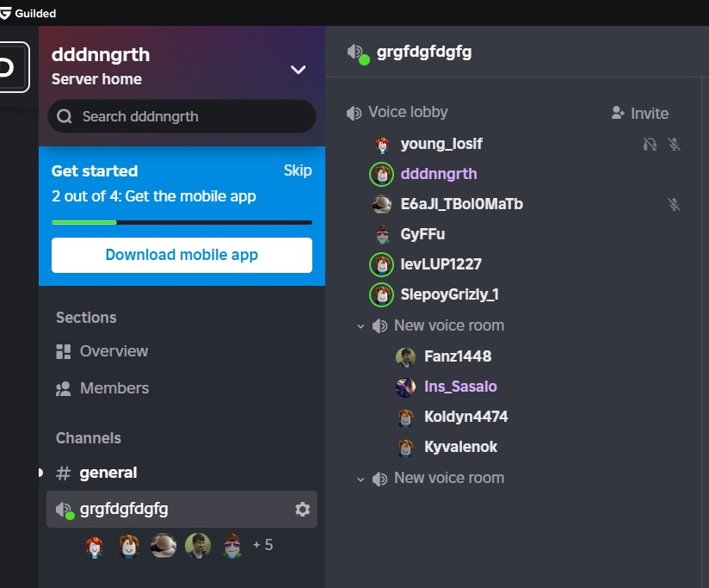Click the Invite button in Voice lobby
The height and width of the screenshot is (588, 709).
coord(639,114)
